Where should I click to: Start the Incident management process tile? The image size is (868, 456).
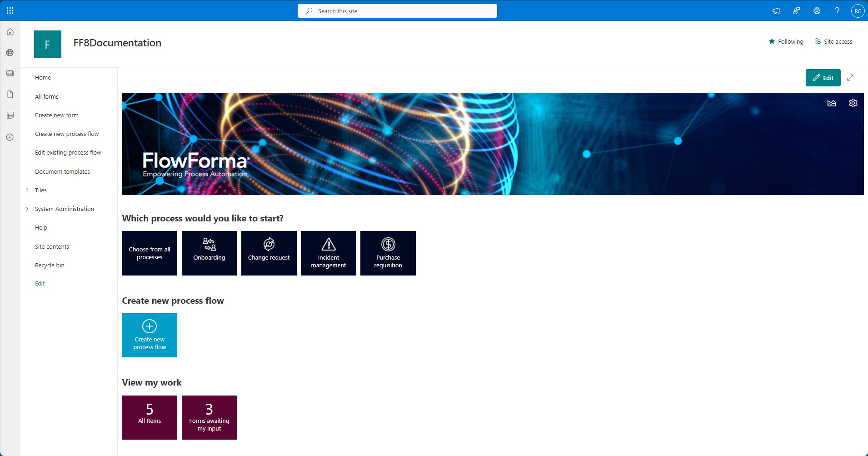(x=329, y=253)
